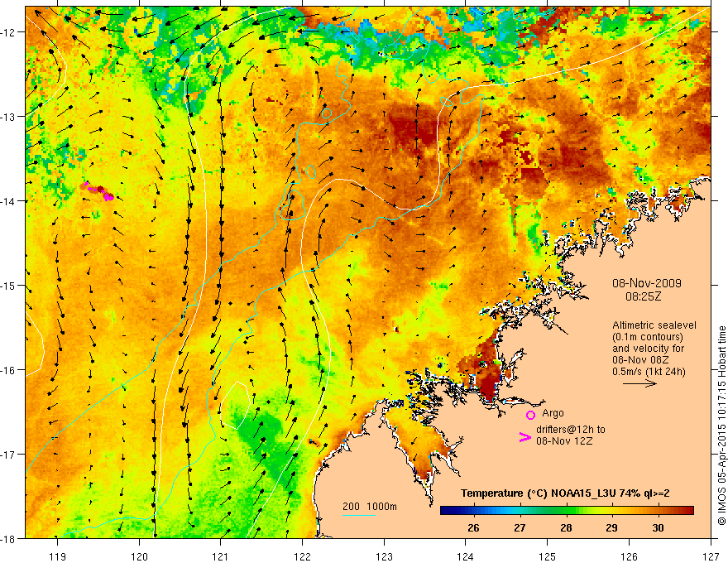Screen dimensions: 728x563
Task: Click the '122' longitude axis label
Action: click(x=302, y=556)
